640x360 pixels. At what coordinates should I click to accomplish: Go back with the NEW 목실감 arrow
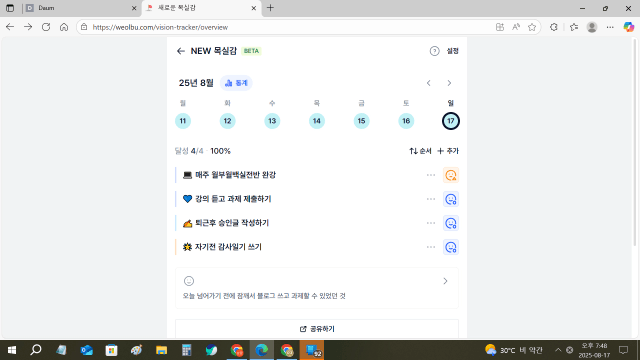(x=180, y=51)
